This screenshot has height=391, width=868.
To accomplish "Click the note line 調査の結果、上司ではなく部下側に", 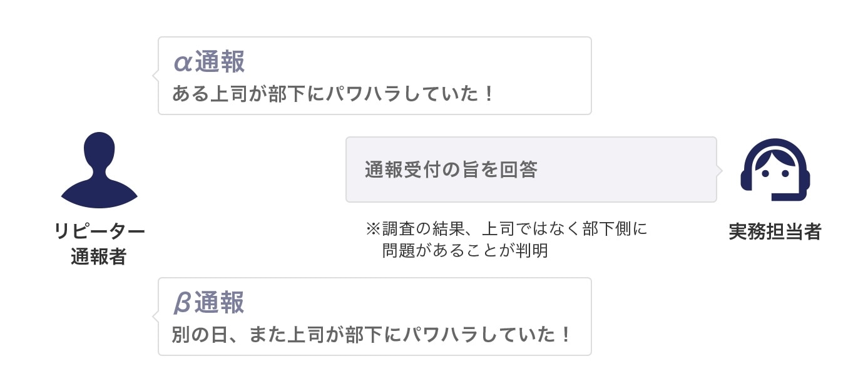I will [x=514, y=229].
